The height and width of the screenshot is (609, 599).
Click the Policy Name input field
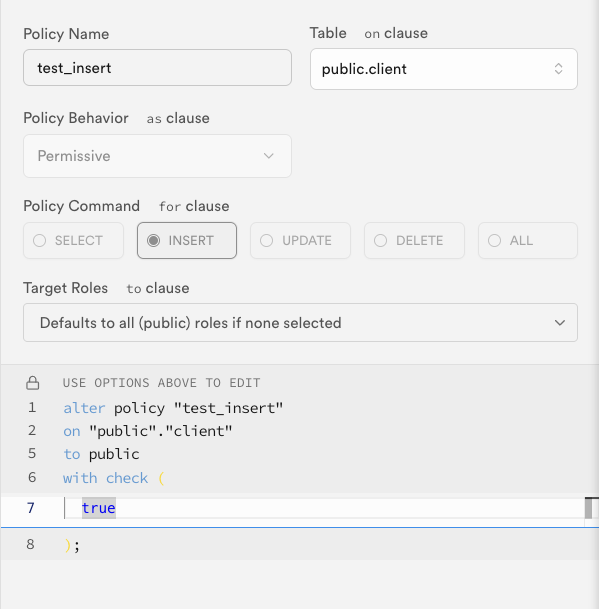coord(157,68)
